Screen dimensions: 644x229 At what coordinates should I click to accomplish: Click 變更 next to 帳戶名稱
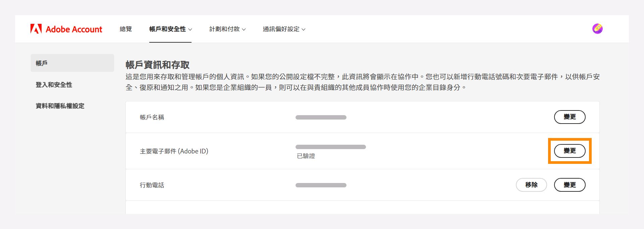point(570,117)
